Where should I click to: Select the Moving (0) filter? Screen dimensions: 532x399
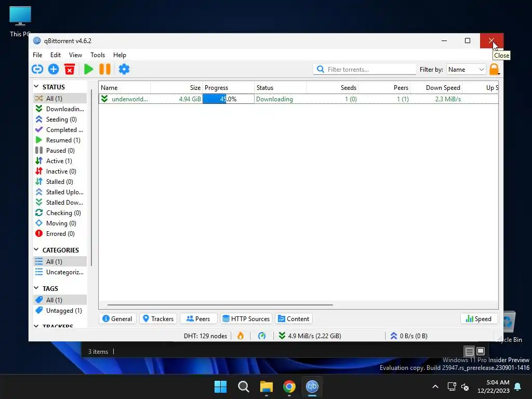click(x=60, y=223)
